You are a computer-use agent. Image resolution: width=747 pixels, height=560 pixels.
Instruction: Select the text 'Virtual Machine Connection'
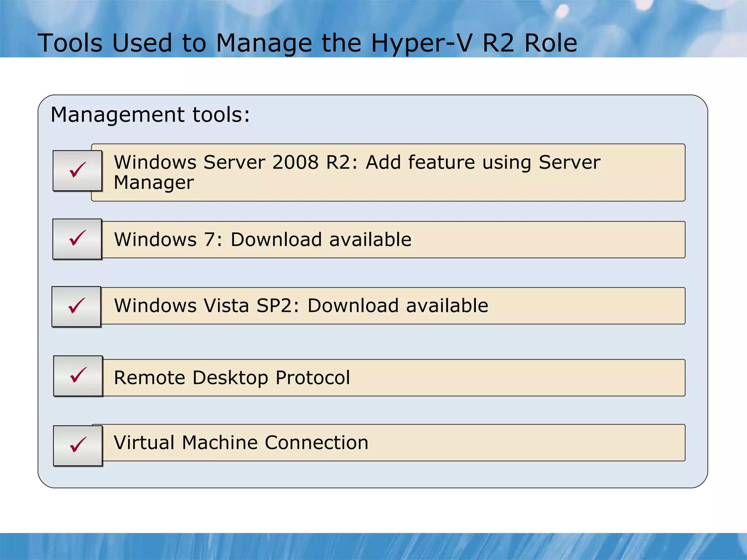coord(241,443)
